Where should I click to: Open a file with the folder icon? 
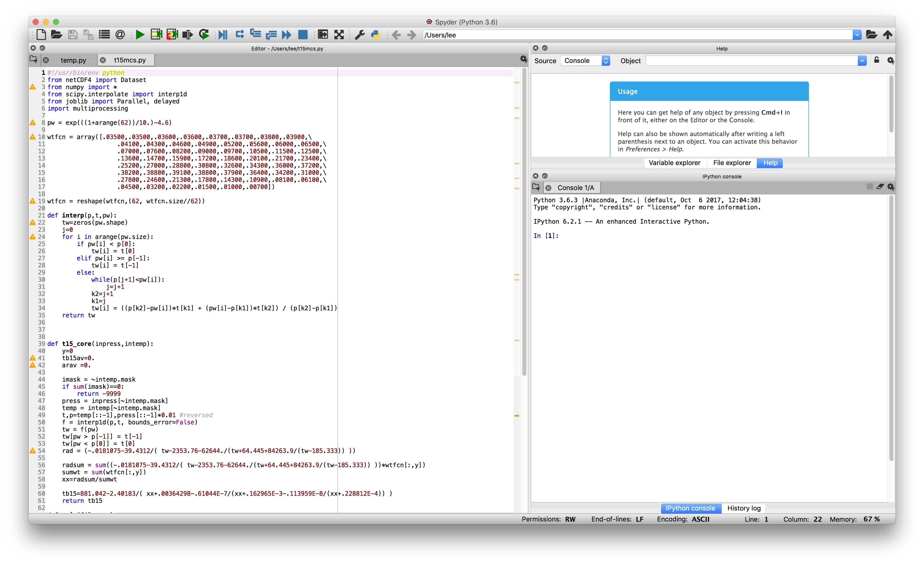[56, 35]
